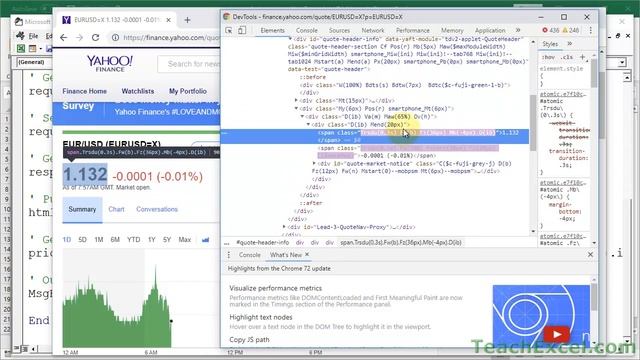Click the DevTools inspect element picker icon

(229, 30)
